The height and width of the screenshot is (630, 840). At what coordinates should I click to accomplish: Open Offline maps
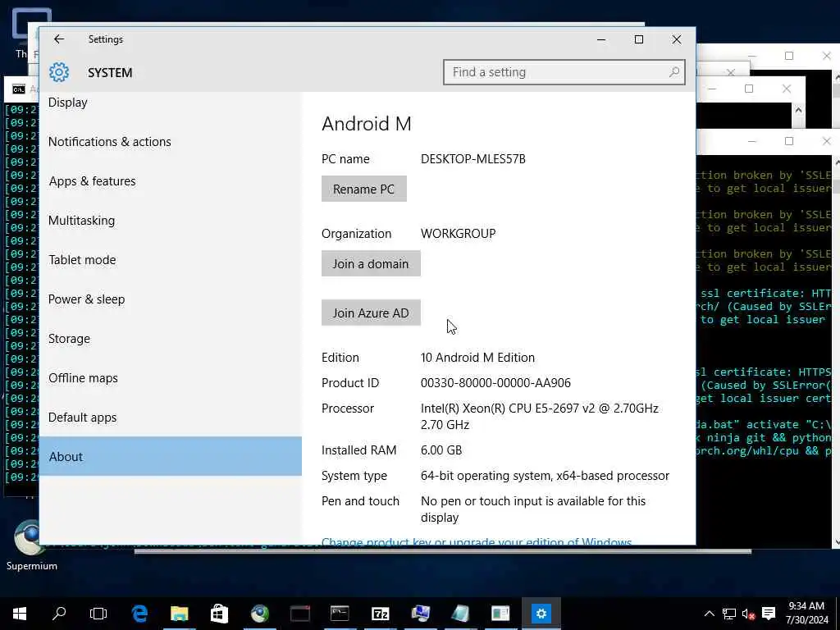click(x=83, y=377)
